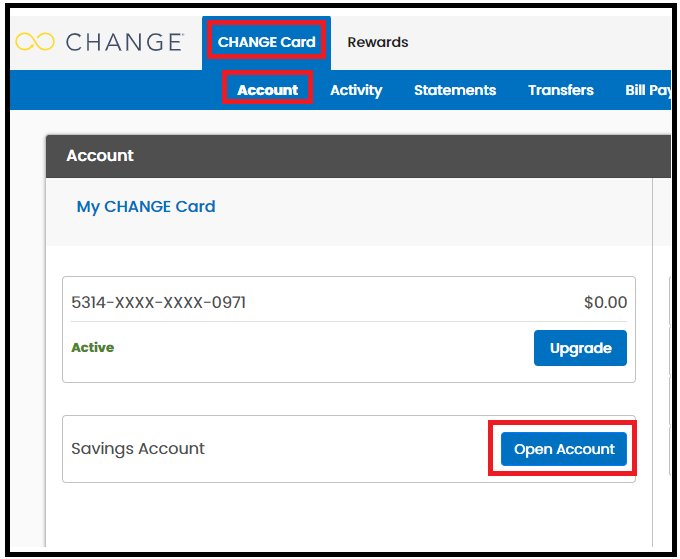Click the Account panel header
680x559 pixels.
(x=358, y=156)
